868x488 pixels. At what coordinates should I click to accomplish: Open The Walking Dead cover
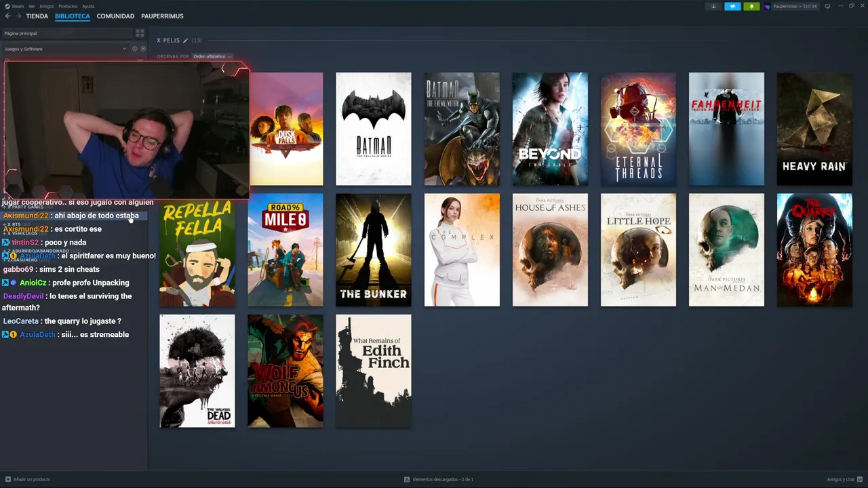[197, 371]
